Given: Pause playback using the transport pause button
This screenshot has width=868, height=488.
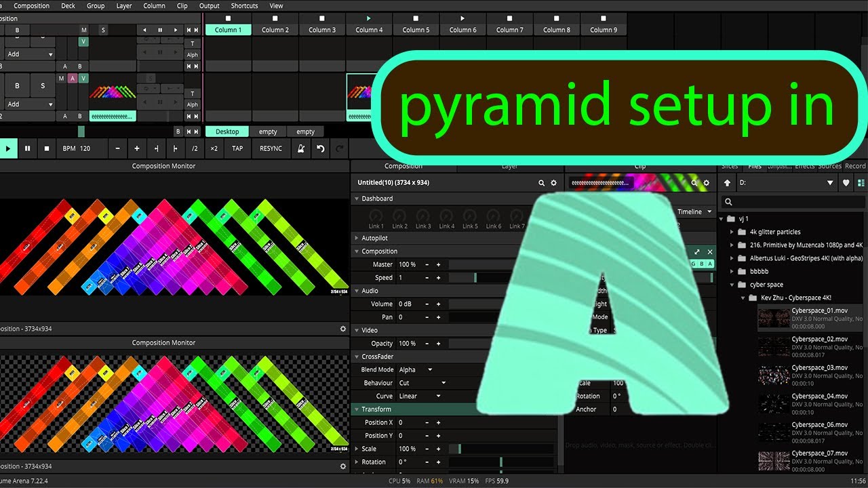Looking at the screenshot, I should pos(27,148).
